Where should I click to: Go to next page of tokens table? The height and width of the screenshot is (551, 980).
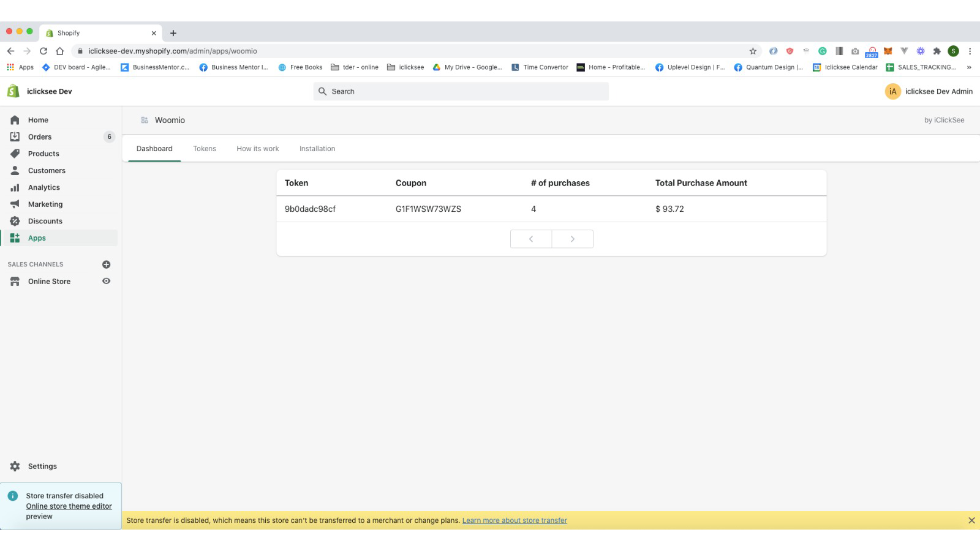click(572, 239)
